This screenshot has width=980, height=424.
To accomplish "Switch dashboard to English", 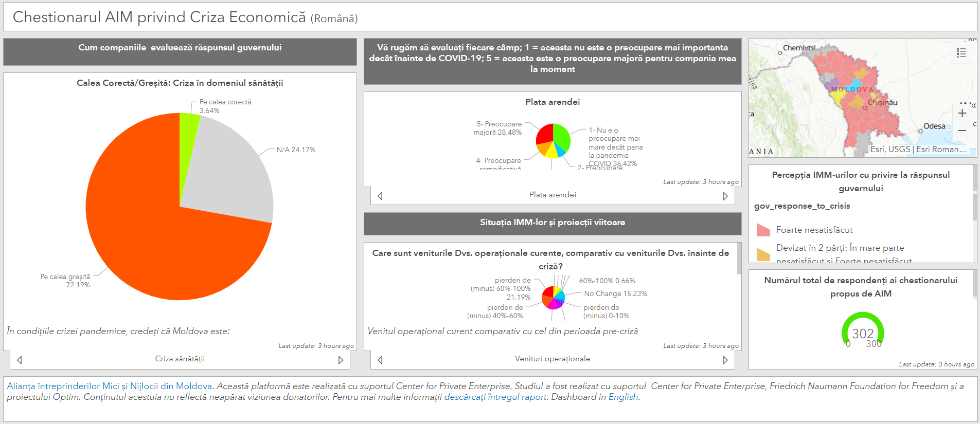I will click(622, 397).
